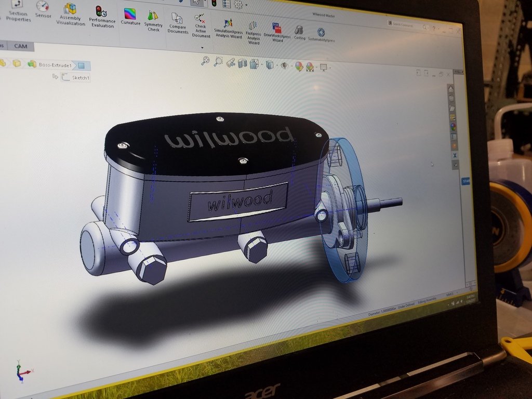Click the Sensor tool

(x=43, y=10)
